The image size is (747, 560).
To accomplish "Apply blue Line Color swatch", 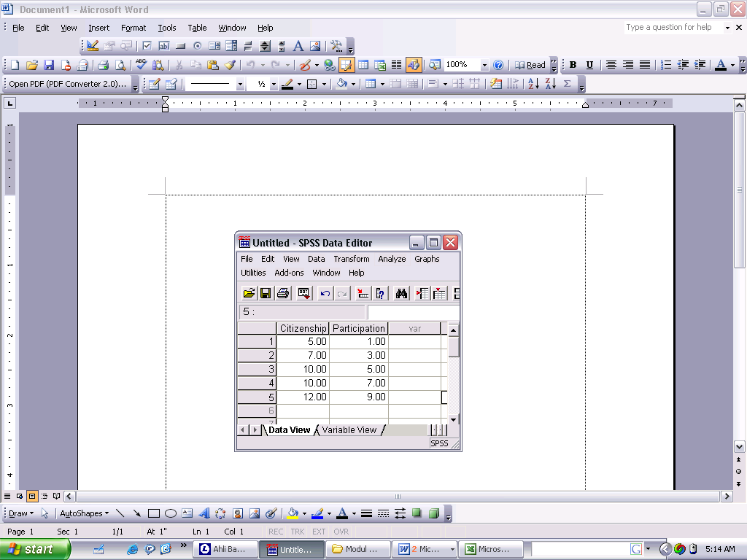I will coord(317,513).
